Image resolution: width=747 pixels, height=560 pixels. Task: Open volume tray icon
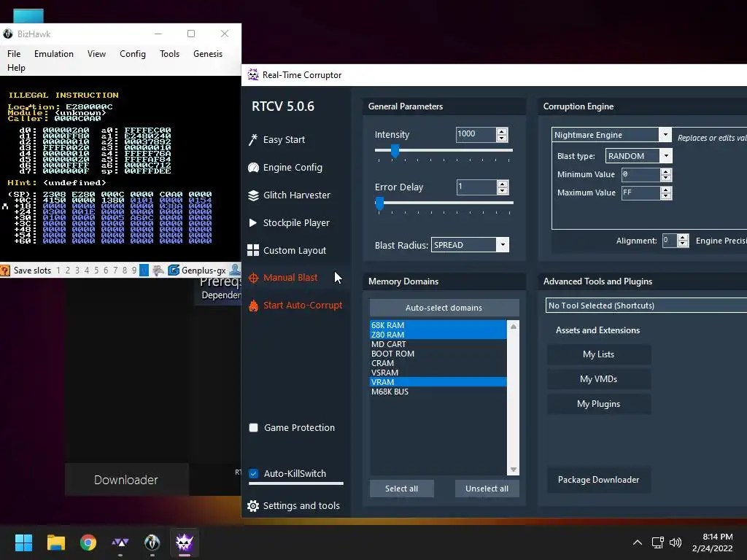[676, 542]
